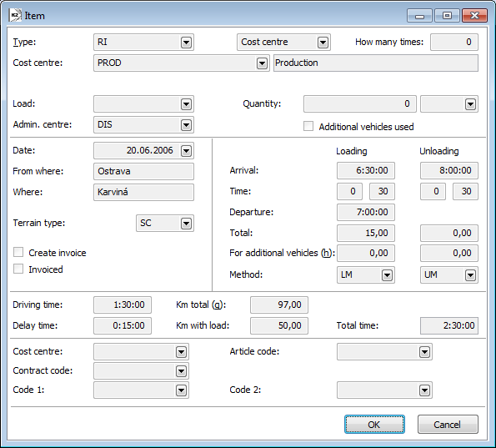Select the Loading Arrival time field
This screenshot has height=448, width=496.
[x=366, y=171]
